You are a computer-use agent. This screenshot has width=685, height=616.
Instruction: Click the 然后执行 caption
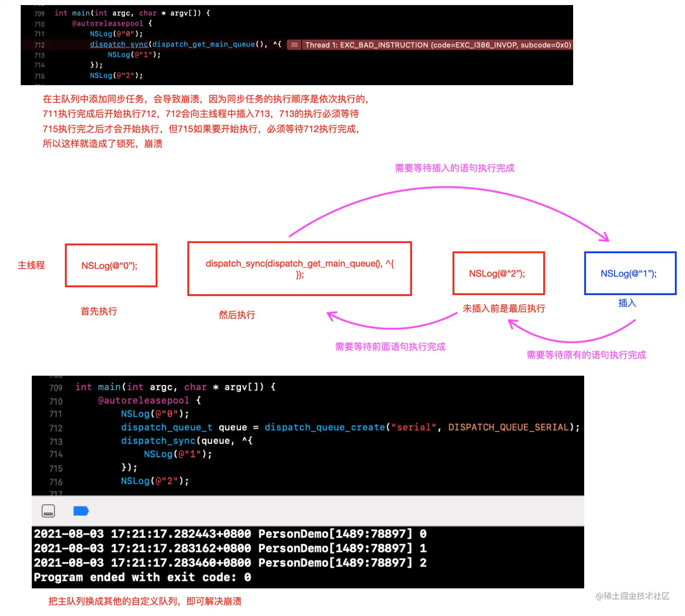point(237,315)
